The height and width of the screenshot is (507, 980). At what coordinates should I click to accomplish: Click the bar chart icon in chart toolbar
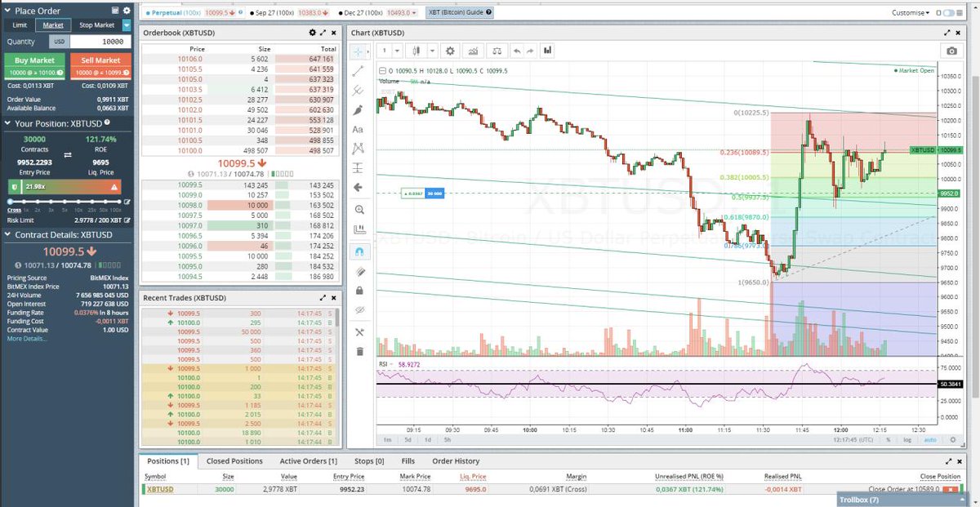pos(547,51)
